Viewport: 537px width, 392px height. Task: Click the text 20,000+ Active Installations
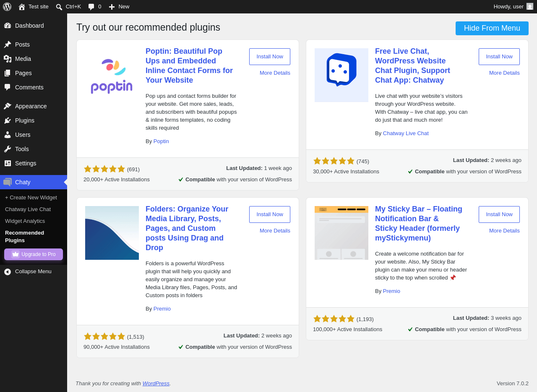[x=117, y=180]
